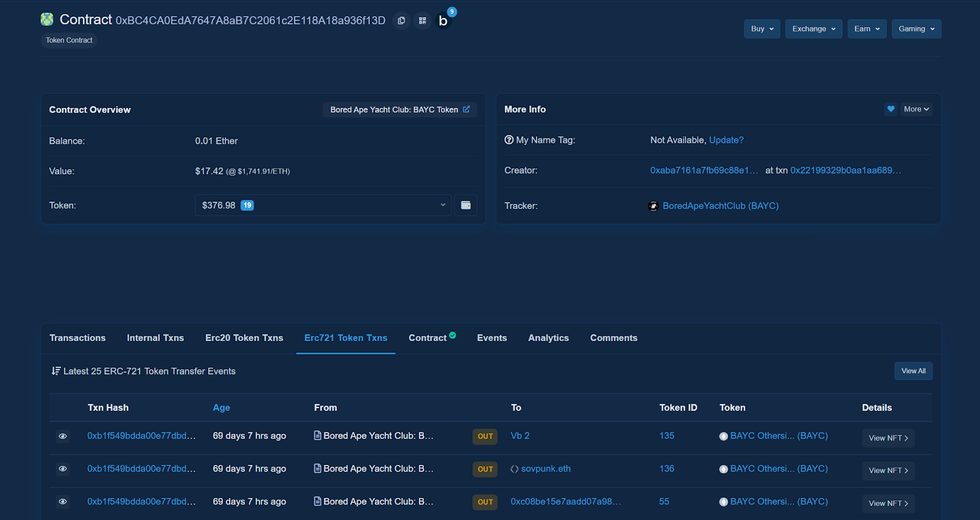
Task: Click contract file icon in Token ID 55 row
Action: click(x=317, y=501)
